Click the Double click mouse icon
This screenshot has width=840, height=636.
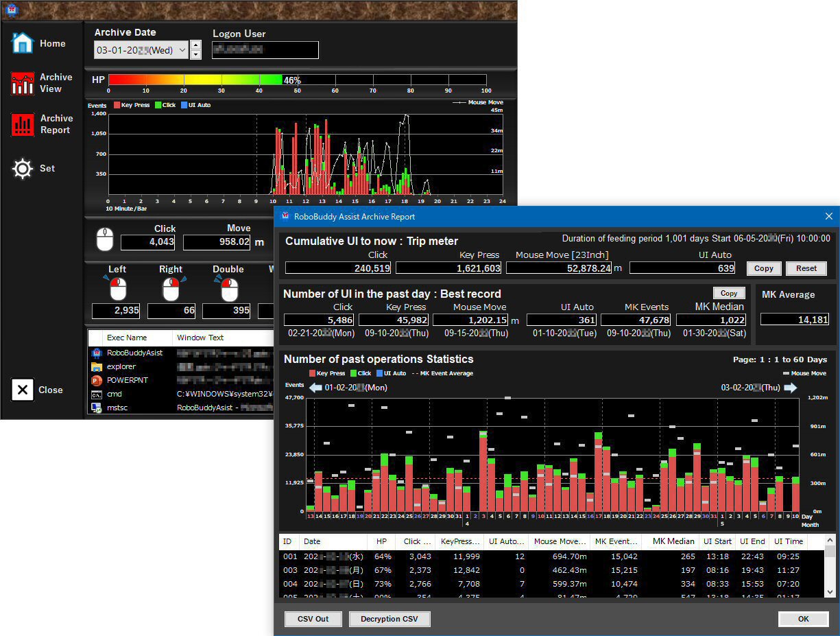(x=230, y=289)
